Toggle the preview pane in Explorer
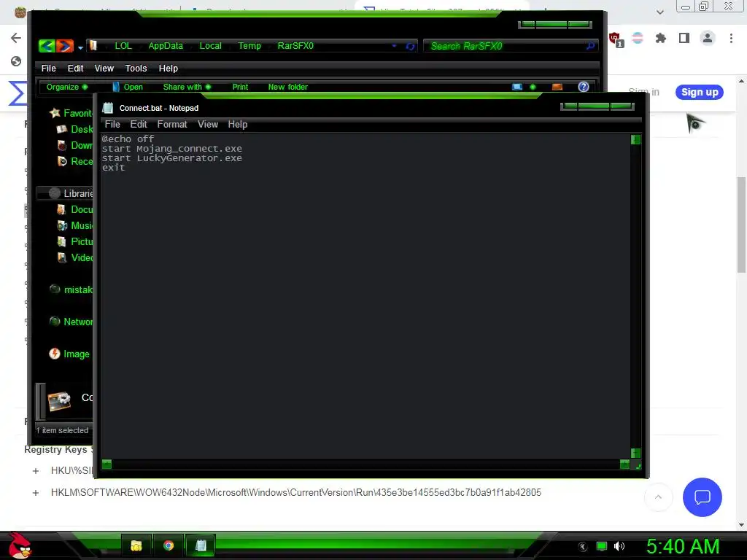 pyautogui.click(x=557, y=87)
